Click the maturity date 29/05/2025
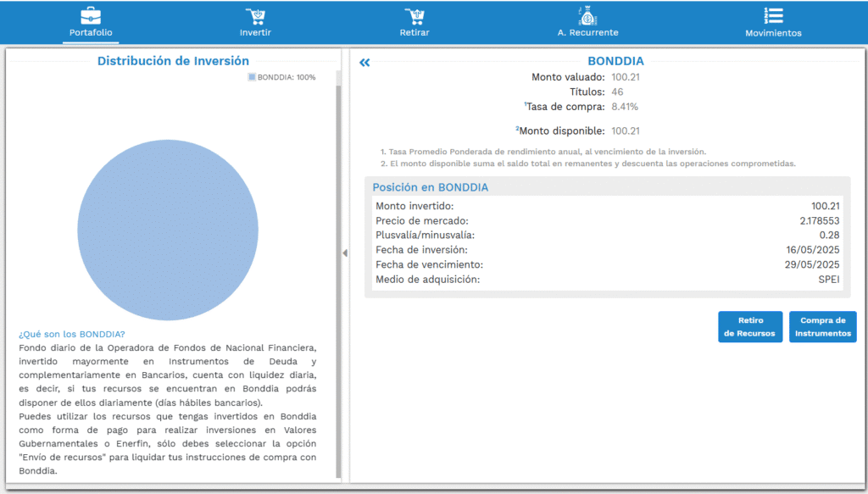Screen dimensions: 868x494 tap(812, 265)
